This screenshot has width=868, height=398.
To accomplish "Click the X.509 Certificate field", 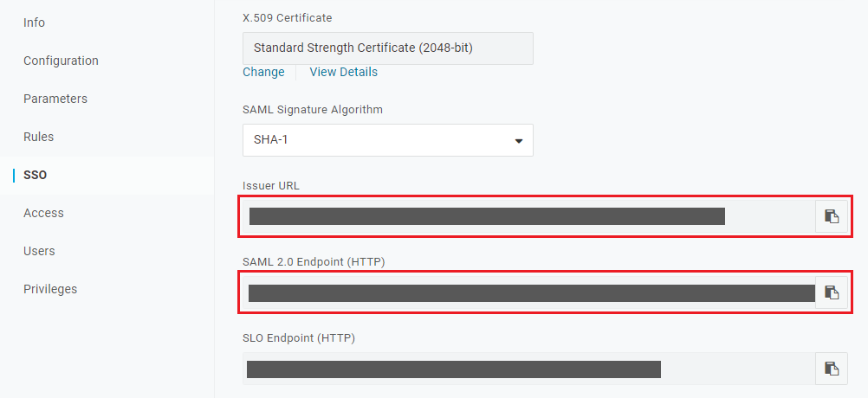I will click(x=388, y=48).
